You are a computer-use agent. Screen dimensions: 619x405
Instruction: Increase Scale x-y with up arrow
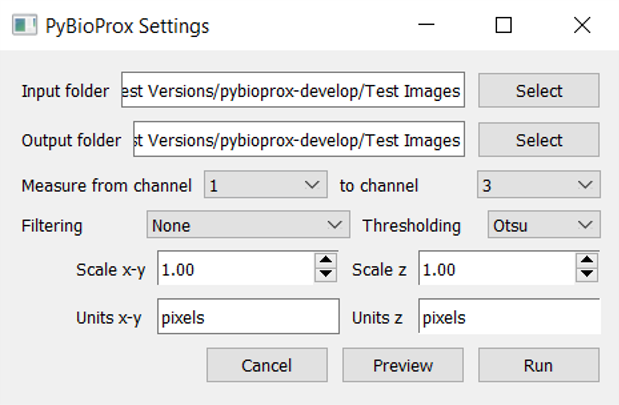click(x=327, y=262)
